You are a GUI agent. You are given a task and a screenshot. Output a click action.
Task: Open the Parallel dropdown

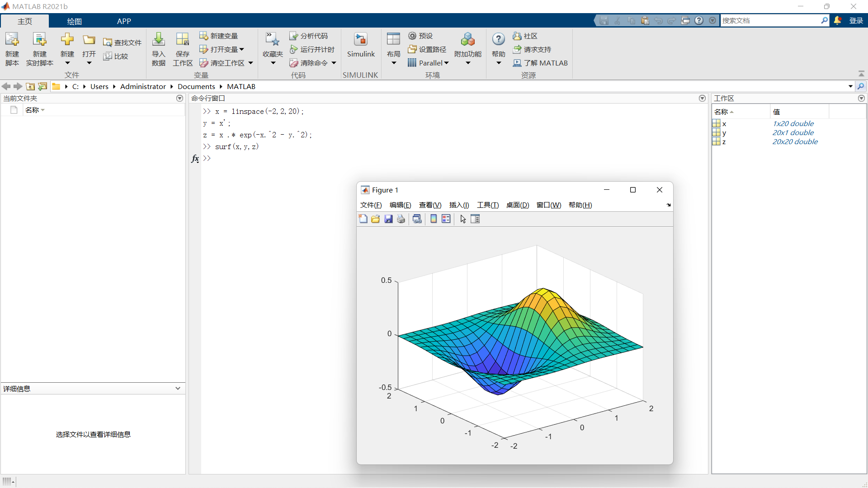pos(428,63)
